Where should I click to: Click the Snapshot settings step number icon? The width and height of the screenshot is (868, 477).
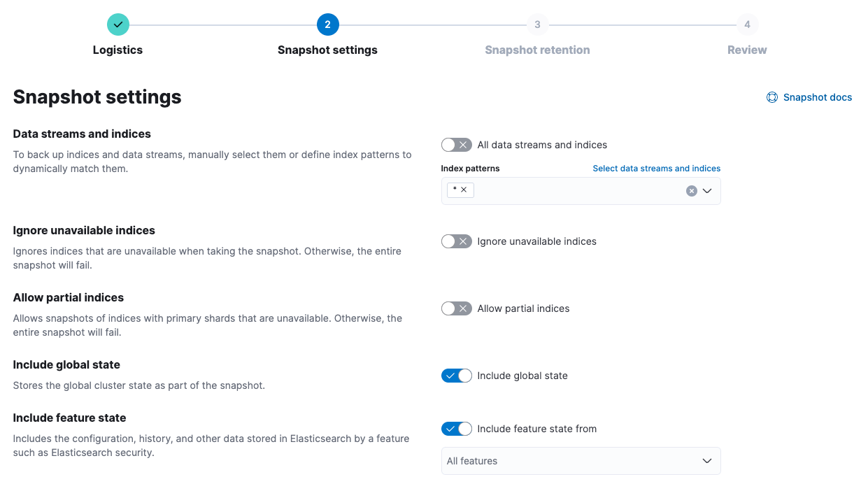[x=327, y=24]
